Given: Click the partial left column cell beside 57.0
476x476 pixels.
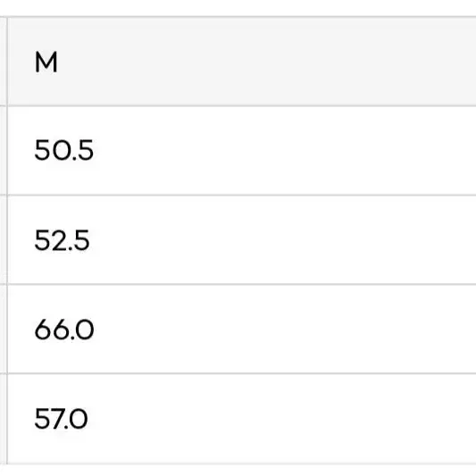Looking at the screenshot, I should (x=3, y=419).
